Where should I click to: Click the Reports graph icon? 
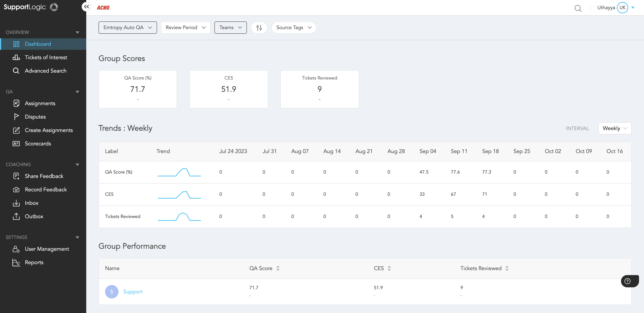[x=16, y=262]
